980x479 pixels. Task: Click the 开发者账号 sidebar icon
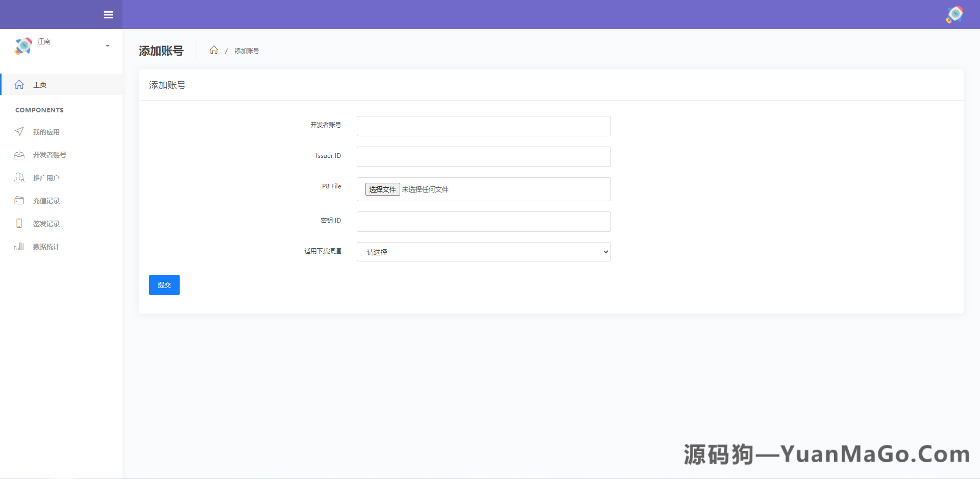click(19, 154)
